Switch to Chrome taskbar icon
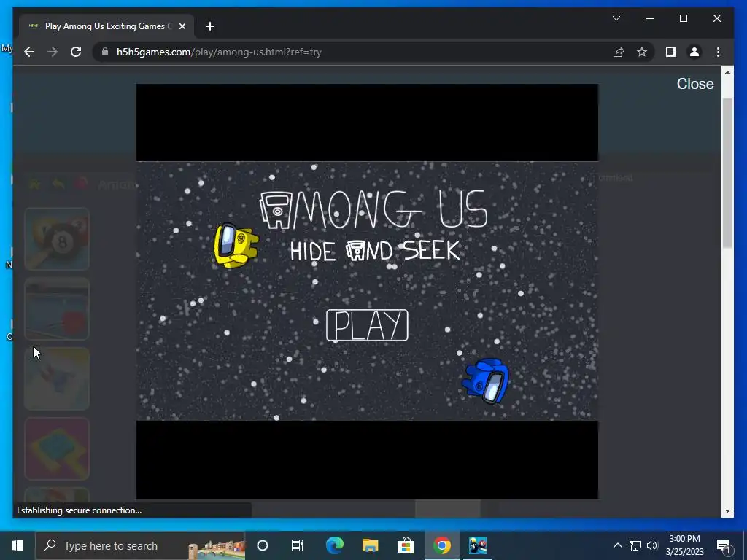 (441, 545)
